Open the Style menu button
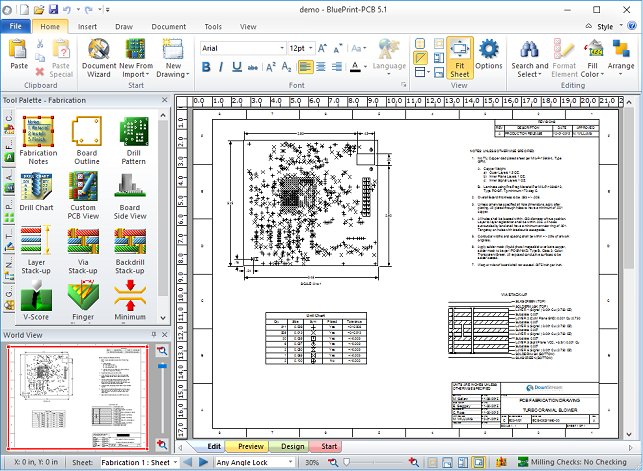This screenshot has height=471, width=643. [604, 26]
